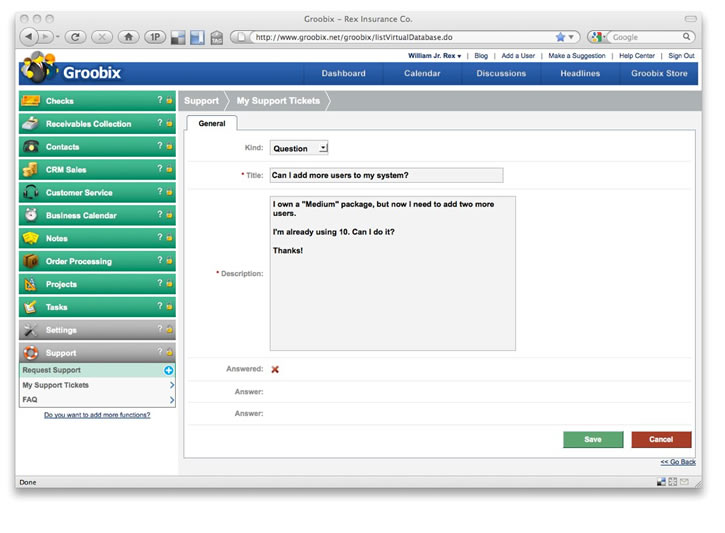Viewport: 725px width, 533px height.
Task: Reload the page with the refresh button
Action: pyautogui.click(x=75, y=37)
